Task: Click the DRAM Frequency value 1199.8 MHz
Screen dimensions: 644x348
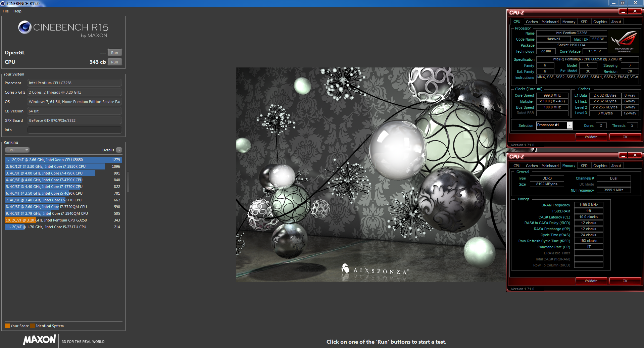Action: click(x=589, y=205)
